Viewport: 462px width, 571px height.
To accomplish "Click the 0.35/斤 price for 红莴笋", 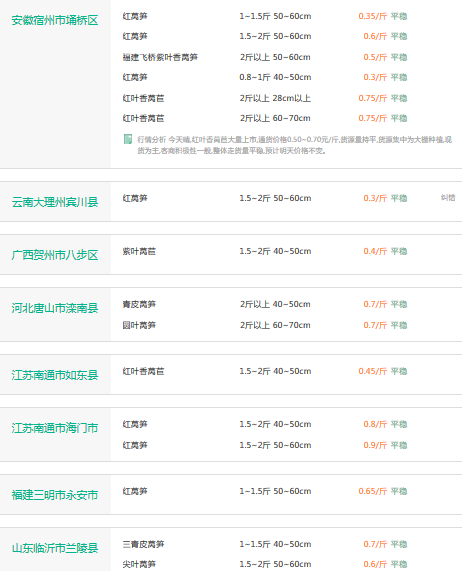I will [372, 16].
